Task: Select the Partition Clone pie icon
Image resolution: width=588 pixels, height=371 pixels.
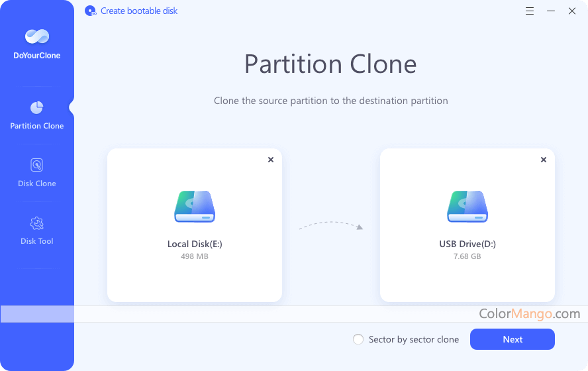Action: [x=37, y=107]
